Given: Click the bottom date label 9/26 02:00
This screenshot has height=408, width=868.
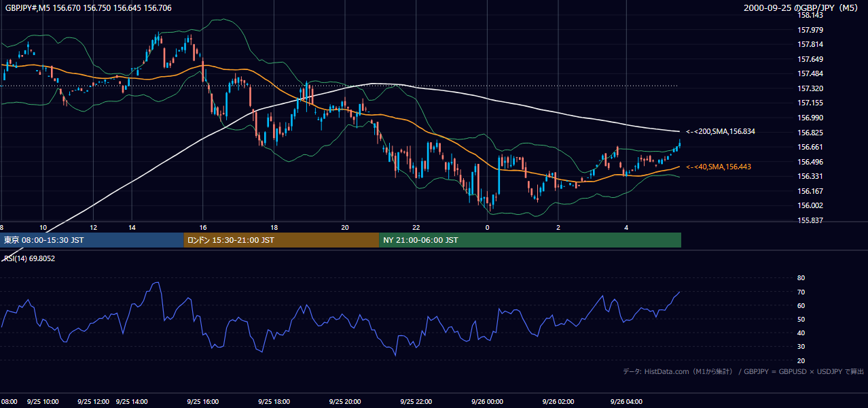Looking at the screenshot, I should [x=558, y=402].
